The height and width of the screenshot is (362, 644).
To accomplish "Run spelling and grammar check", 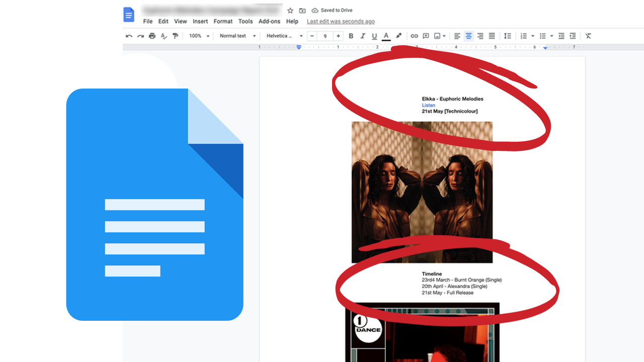I will tap(164, 36).
